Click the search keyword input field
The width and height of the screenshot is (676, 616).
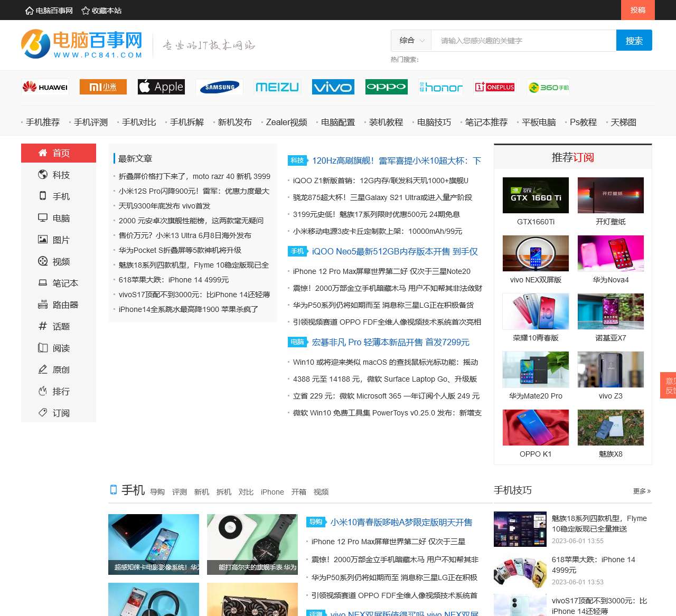coord(524,40)
